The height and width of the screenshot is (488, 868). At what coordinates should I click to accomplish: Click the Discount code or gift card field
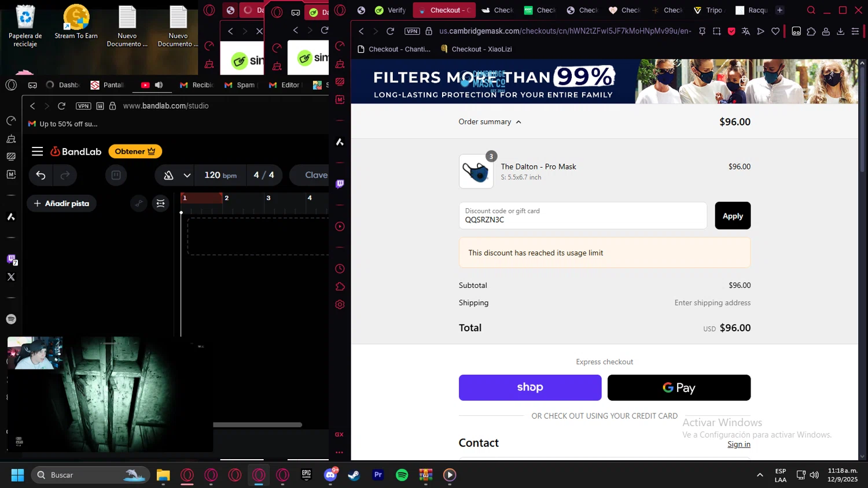coord(583,216)
